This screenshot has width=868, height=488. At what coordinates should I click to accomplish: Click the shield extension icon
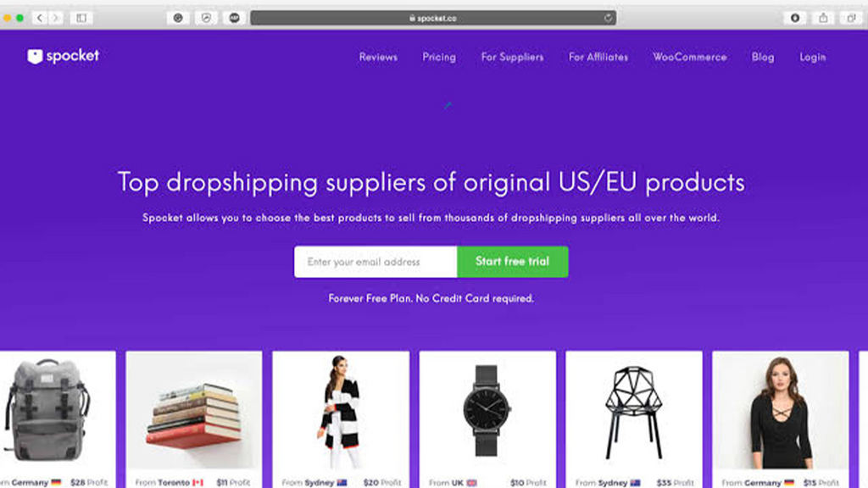(x=207, y=19)
